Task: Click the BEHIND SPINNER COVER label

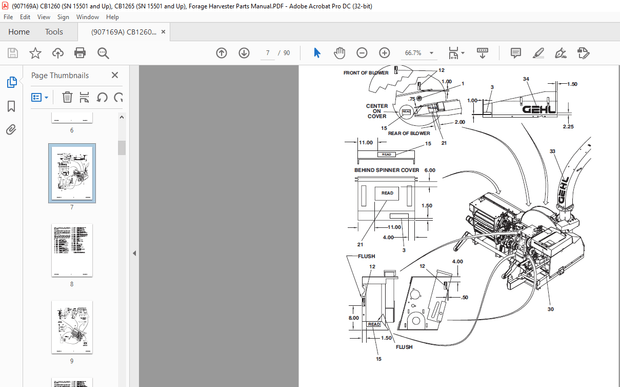Action: tap(386, 170)
